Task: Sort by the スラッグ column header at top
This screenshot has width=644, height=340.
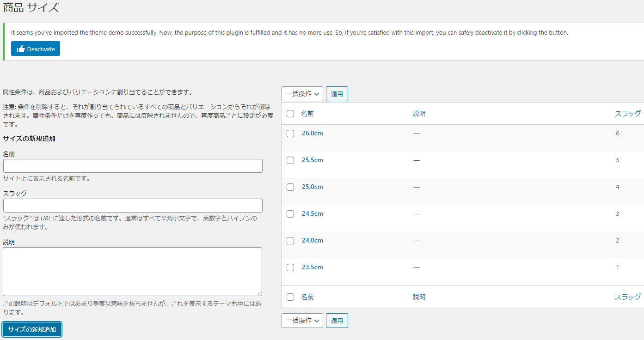Action: pos(627,114)
